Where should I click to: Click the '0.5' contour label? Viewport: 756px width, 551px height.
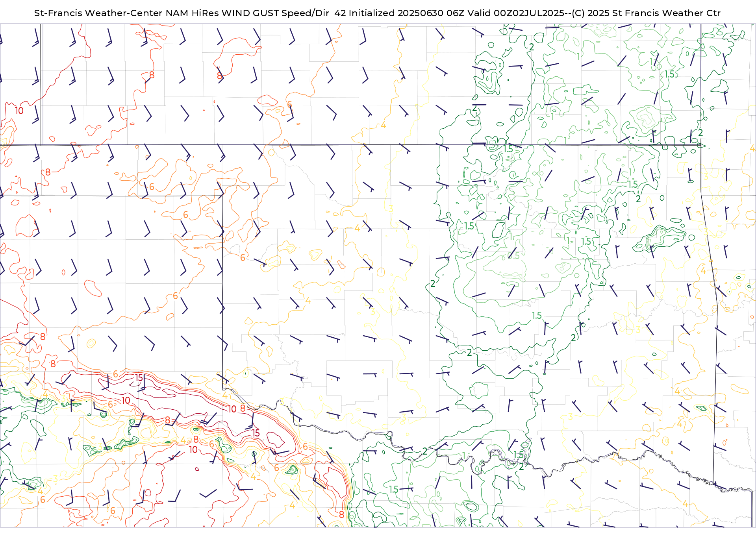pos(513,255)
